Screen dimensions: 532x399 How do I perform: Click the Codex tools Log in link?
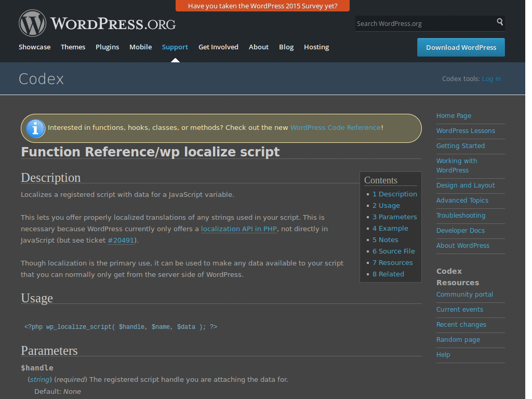[491, 79]
